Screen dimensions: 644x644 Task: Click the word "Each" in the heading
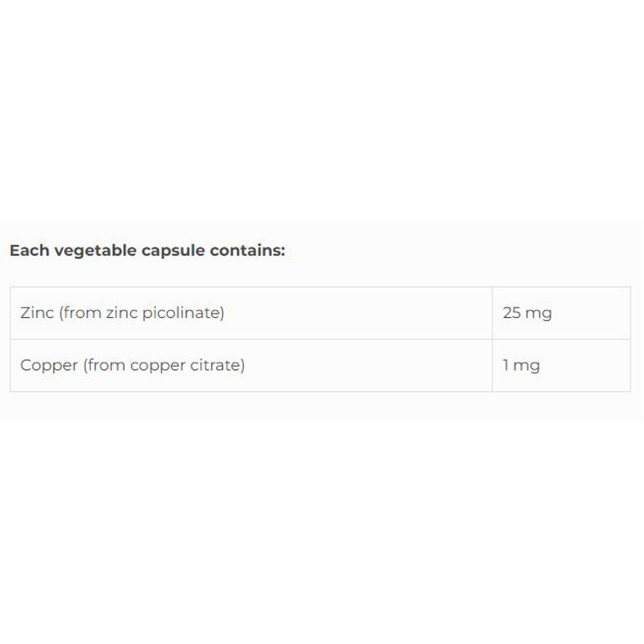point(30,251)
